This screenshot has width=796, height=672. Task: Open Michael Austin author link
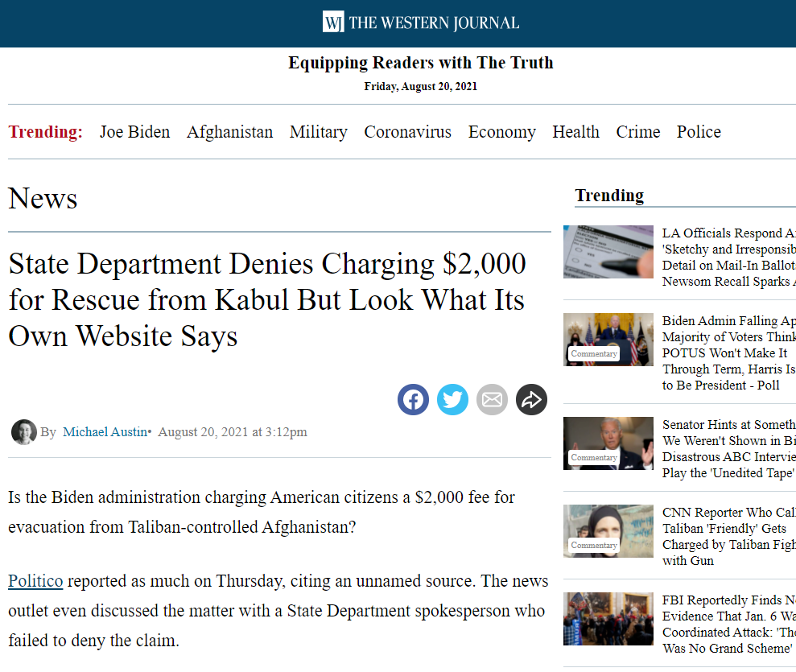click(x=105, y=432)
